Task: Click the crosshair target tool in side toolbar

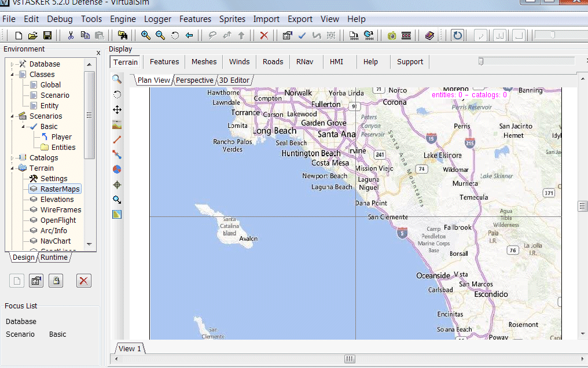Action: pyautogui.click(x=117, y=185)
